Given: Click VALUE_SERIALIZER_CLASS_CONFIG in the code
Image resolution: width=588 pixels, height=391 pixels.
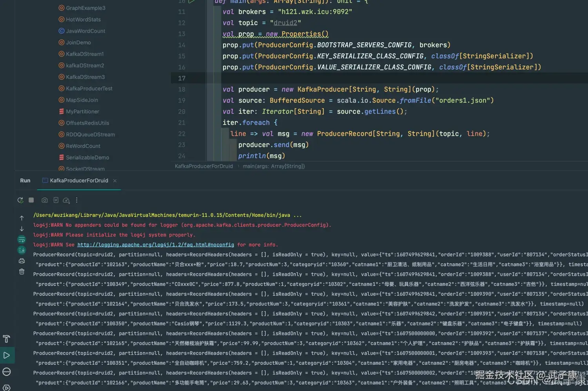Looking at the screenshot, I should click(x=374, y=67).
